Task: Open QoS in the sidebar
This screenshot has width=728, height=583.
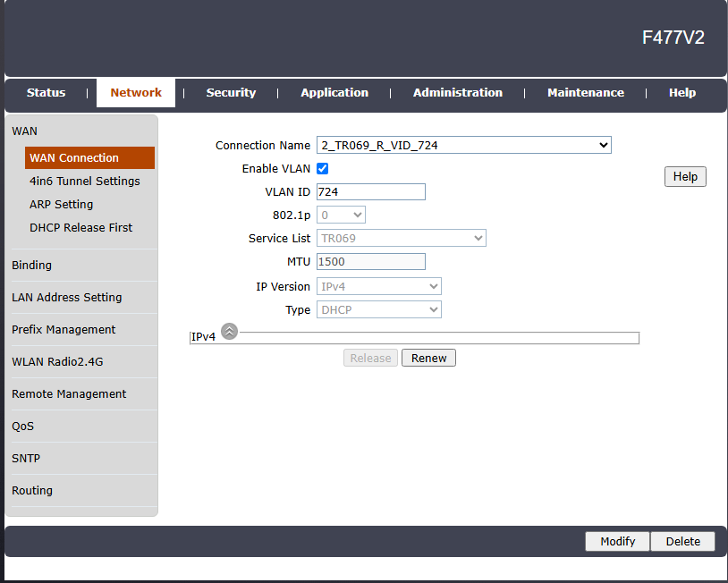Action: (x=22, y=427)
